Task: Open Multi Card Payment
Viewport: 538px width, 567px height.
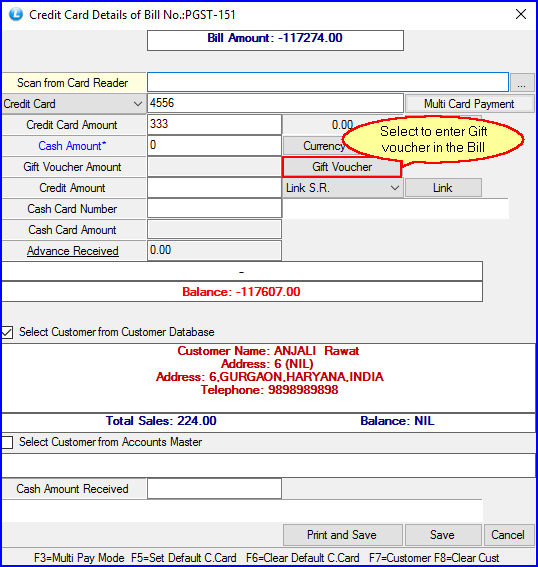Action: [469, 104]
